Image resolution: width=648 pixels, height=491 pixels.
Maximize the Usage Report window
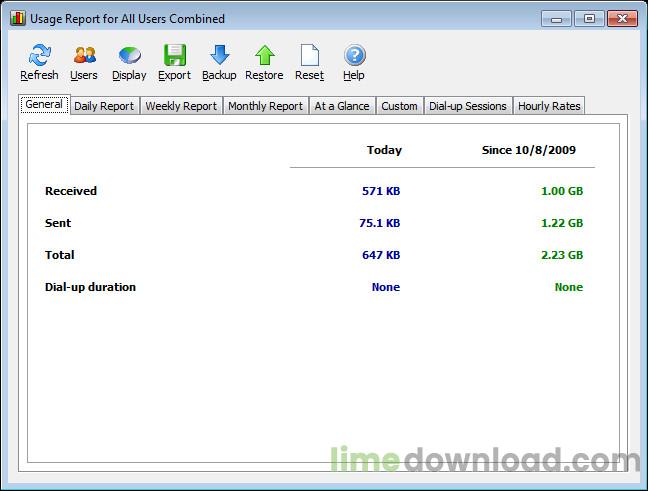point(588,18)
